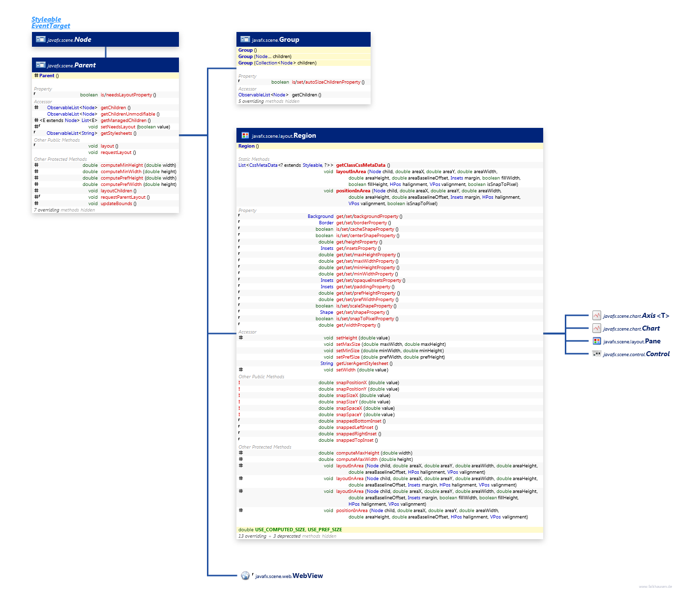Click getClassCssMetaData static method in Region
Viewport: 700px width, 609px height.
point(360,165)
